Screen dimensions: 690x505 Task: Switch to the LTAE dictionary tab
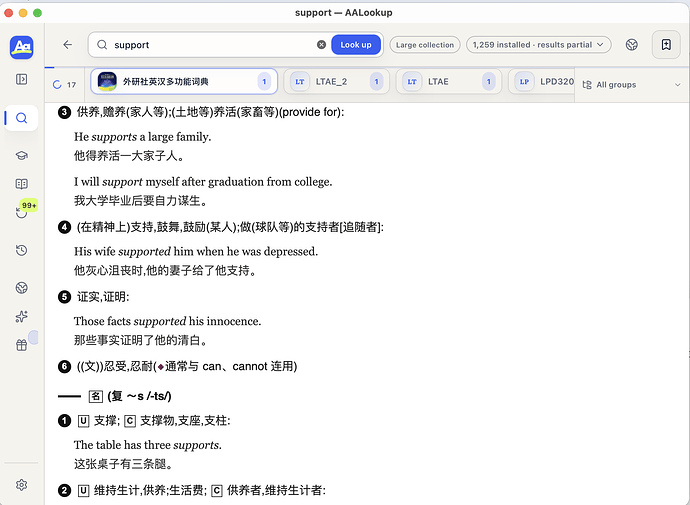click(x=449, y=81)
